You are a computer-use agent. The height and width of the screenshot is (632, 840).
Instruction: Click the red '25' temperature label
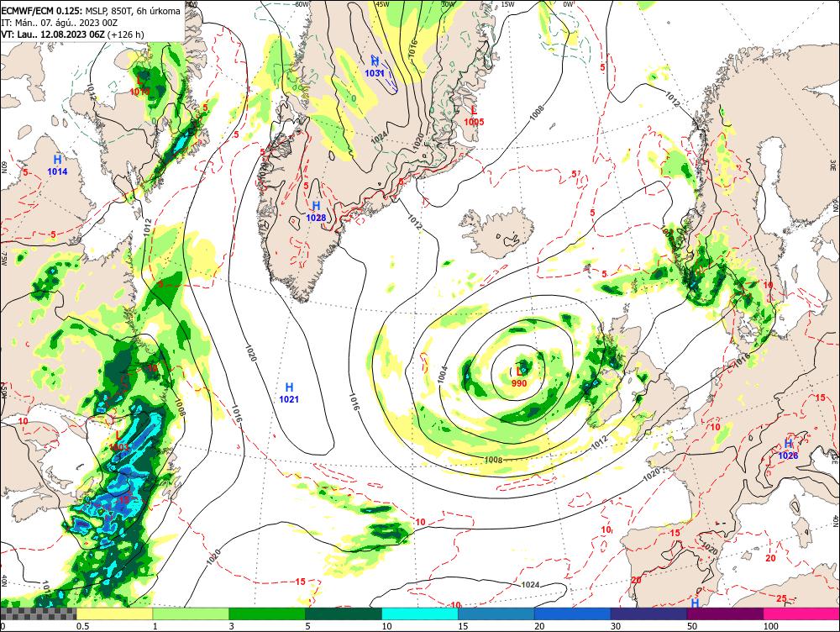[x=781, y=598]
